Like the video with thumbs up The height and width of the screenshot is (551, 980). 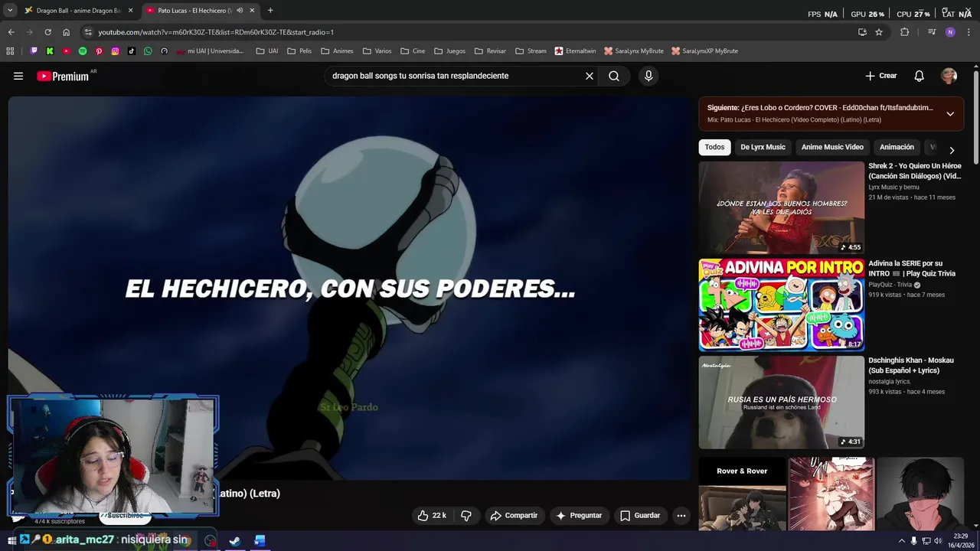click(431, 516)
